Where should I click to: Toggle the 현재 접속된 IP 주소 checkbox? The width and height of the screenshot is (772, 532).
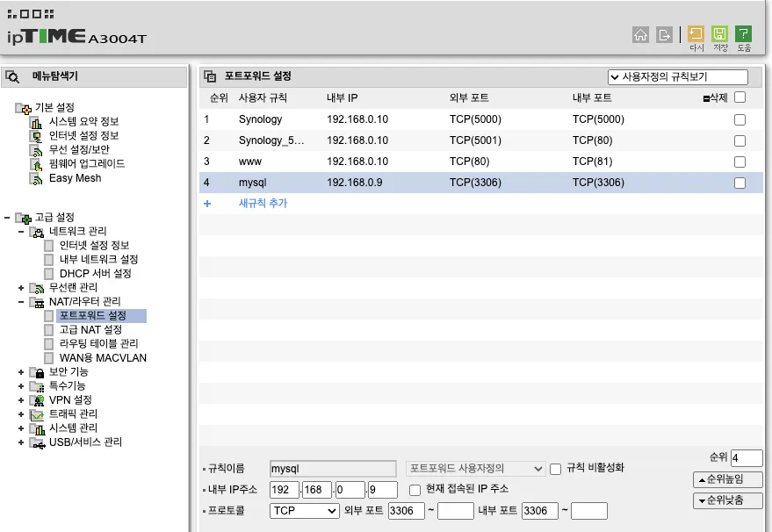click(x=415, y=489)
